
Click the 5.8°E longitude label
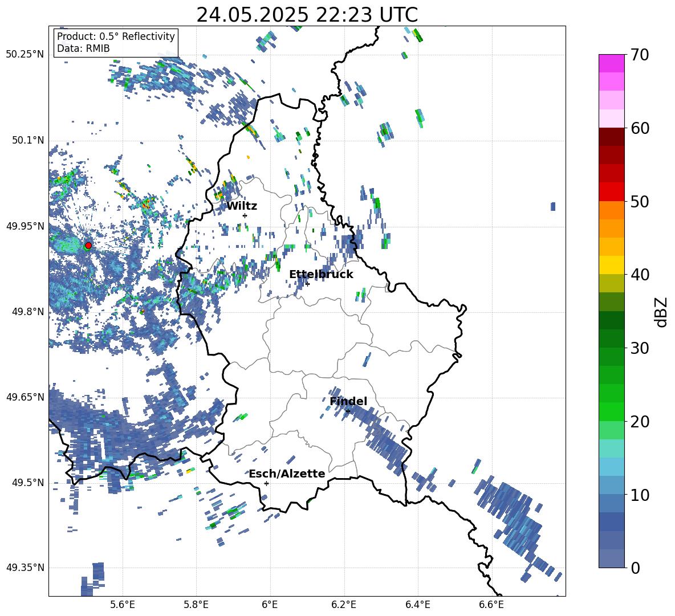[196, 605]
